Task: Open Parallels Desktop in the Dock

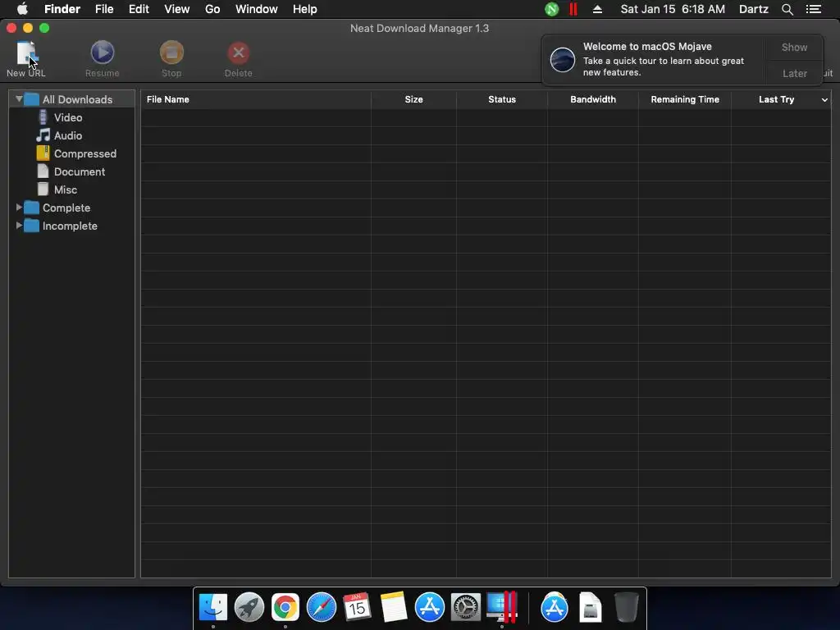Action: click(502, 608)
